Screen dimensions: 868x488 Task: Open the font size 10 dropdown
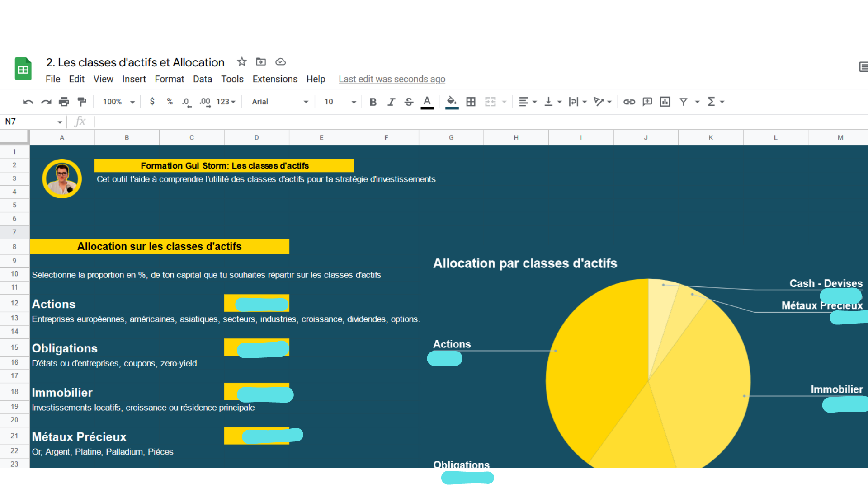click(x=340, y=102)
